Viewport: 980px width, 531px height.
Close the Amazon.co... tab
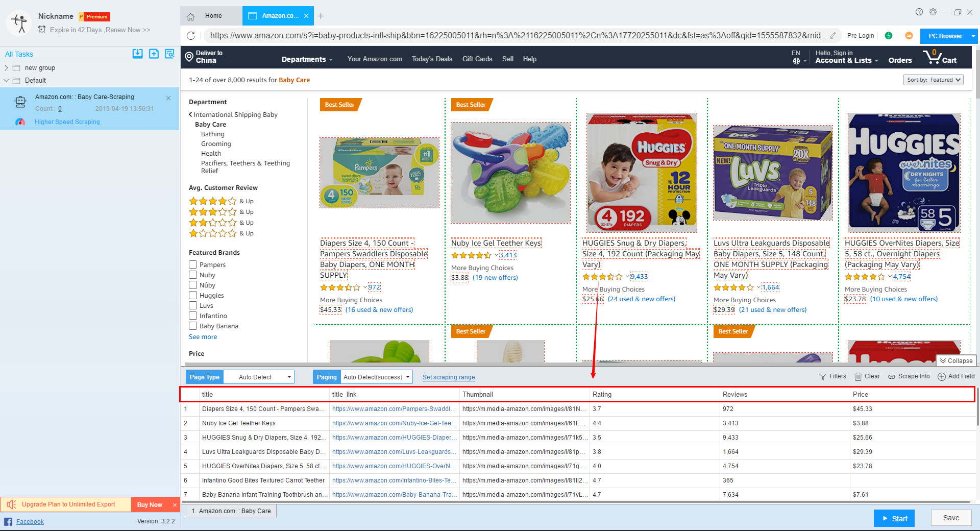click(306, 16)
